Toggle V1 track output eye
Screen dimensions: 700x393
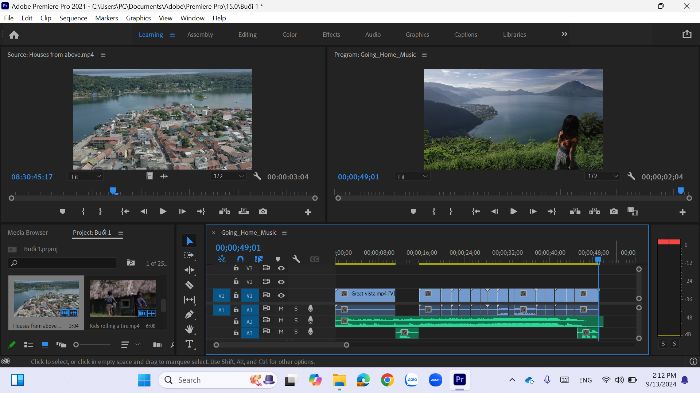281,295
